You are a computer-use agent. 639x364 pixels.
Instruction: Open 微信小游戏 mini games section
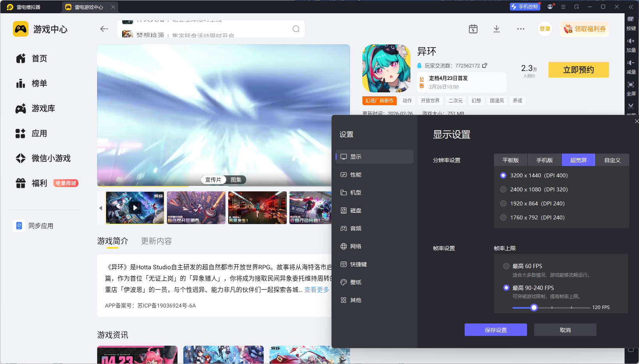click(x=43, y=158)
